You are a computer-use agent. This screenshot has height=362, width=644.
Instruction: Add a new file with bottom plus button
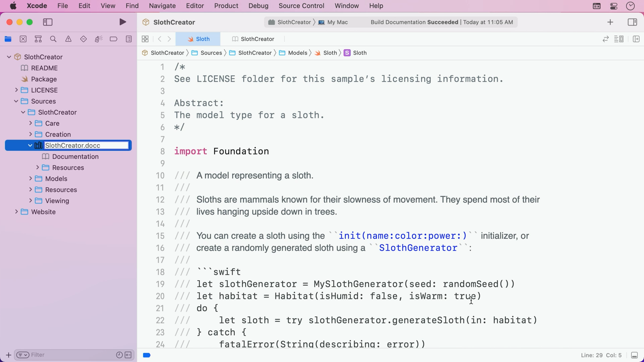tap(8, 355)
